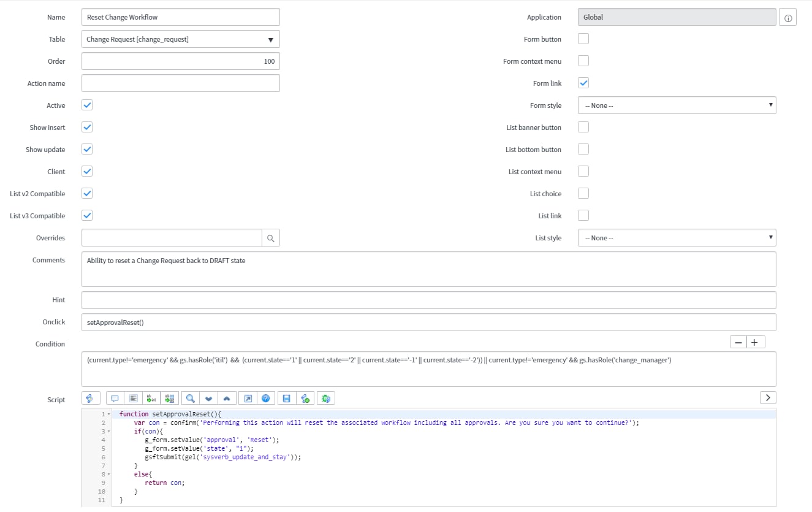
Task: Open the Table dropdown showing Change Request
Action: (x=181, y=39)
